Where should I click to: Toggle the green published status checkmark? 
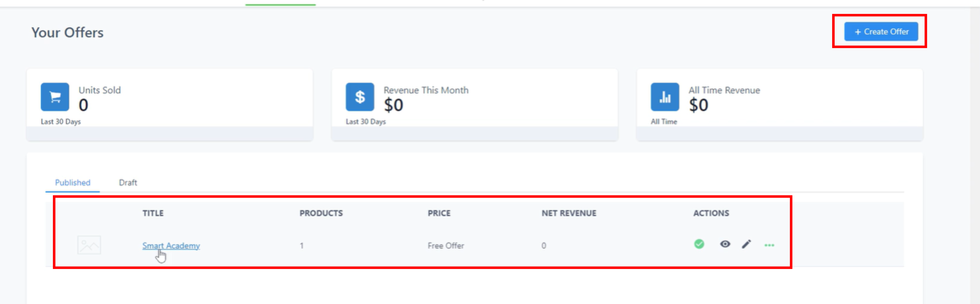[x=699, y=244]
